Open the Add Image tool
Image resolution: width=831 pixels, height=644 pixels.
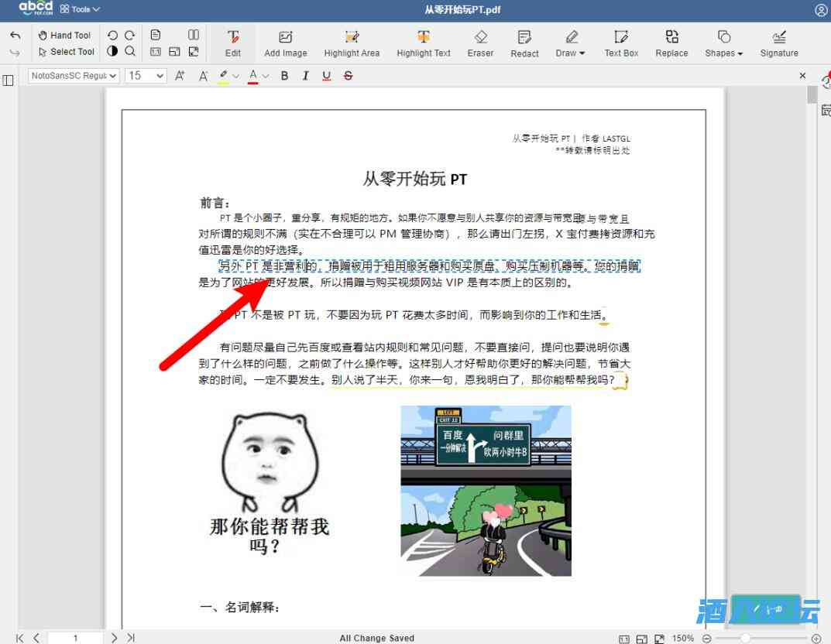click(x=286, y=43)
